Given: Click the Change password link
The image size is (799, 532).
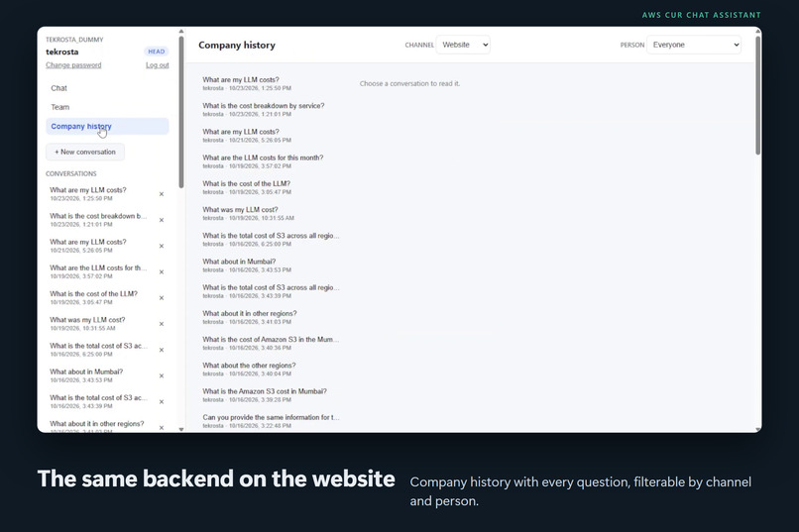Looking at the screenshot, I should click(x=73, y=65).
